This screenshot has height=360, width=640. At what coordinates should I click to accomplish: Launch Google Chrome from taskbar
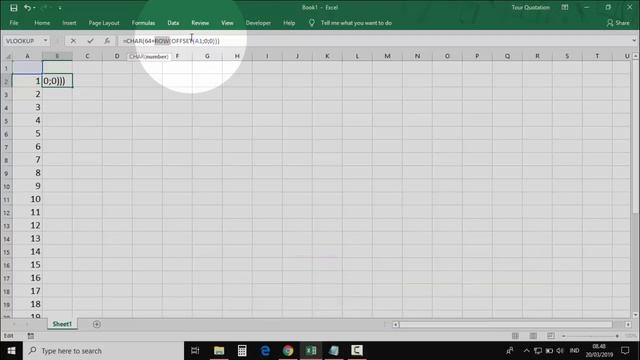288,351
